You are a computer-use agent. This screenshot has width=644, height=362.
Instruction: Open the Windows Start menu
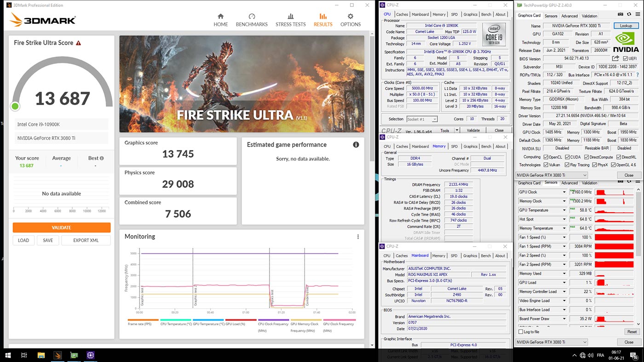[8, 355]
